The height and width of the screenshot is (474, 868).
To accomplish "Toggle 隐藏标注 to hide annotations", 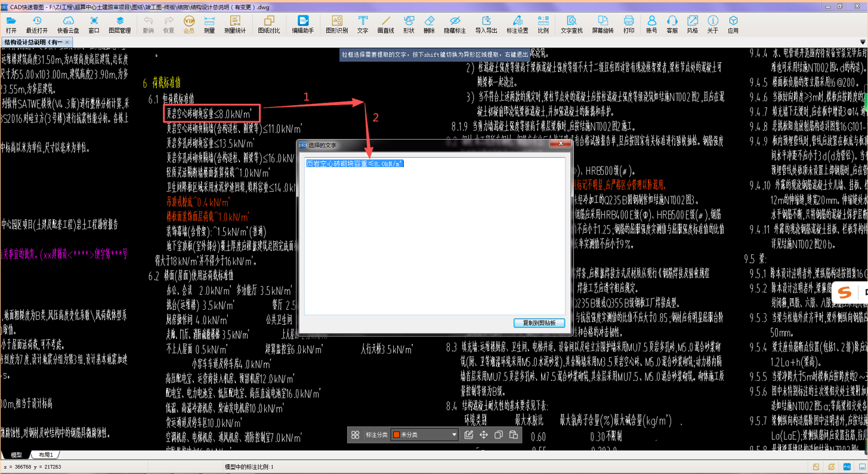I will 455,24.
